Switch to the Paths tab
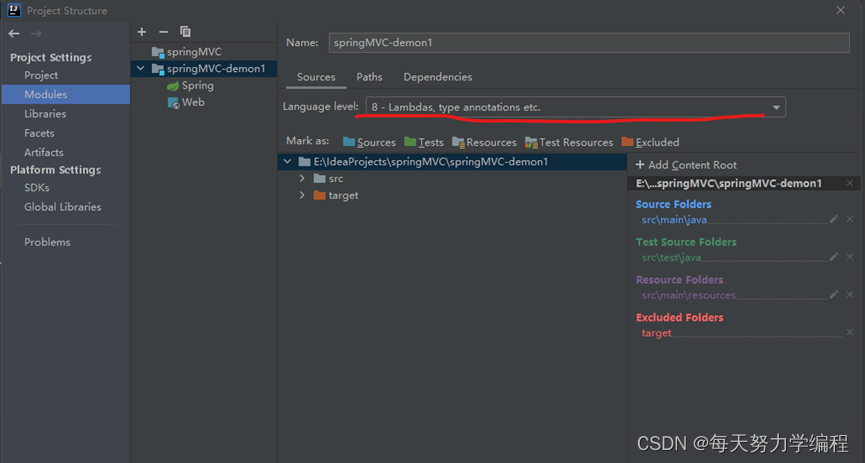Viewport: 865px width, 463px height. [369, 77]
